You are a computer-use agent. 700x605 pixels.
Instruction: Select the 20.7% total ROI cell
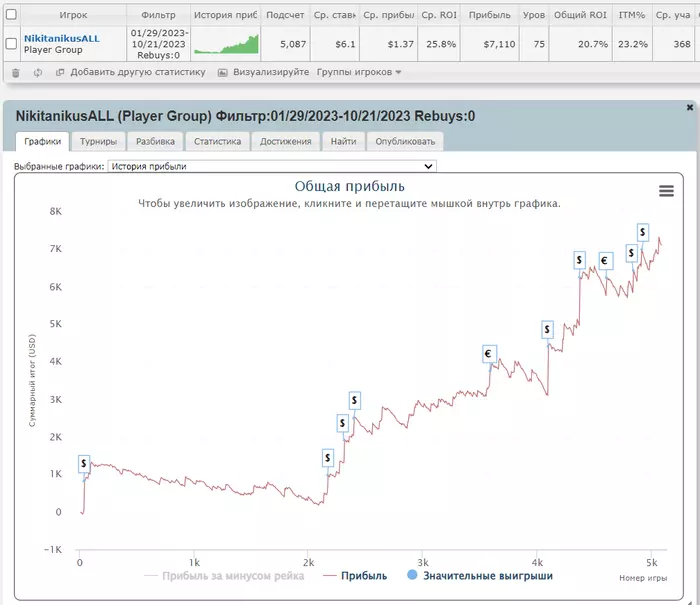pyautogui.click(x=580, y=44)
